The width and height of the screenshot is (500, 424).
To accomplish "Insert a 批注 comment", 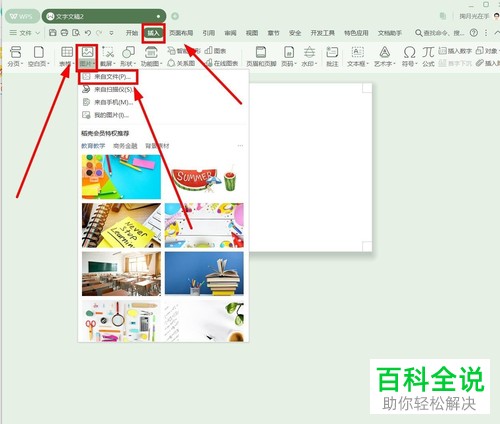I will point(332,56).
